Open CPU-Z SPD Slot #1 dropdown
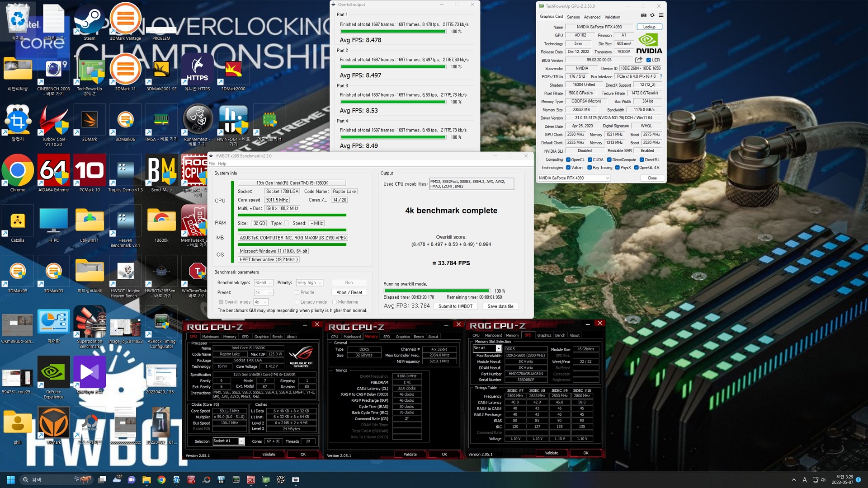Image resolution: width=868 pixels, height=488 pixels. [487, 348]
